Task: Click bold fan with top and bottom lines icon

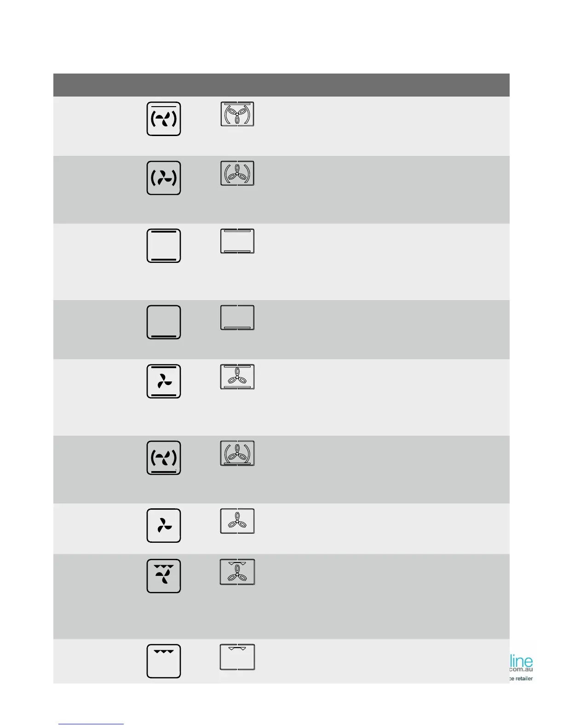Action: (x=163, y=381)
